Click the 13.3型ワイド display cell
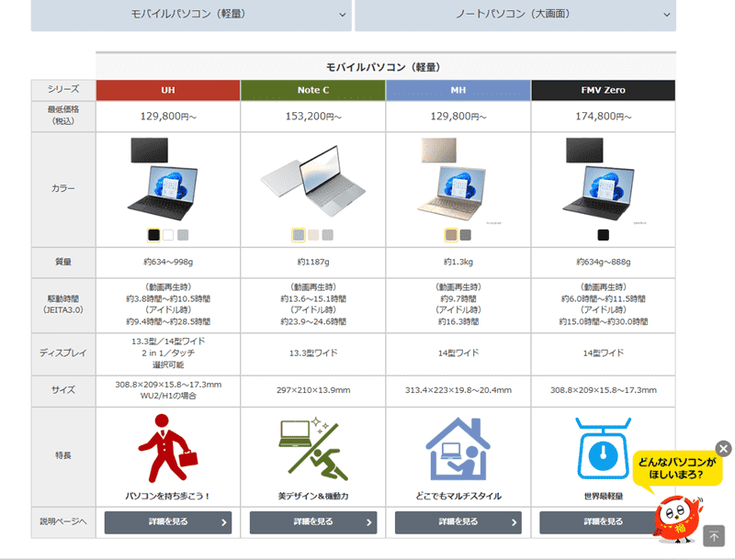Screen dimensions: 735x560 [313, 353]
